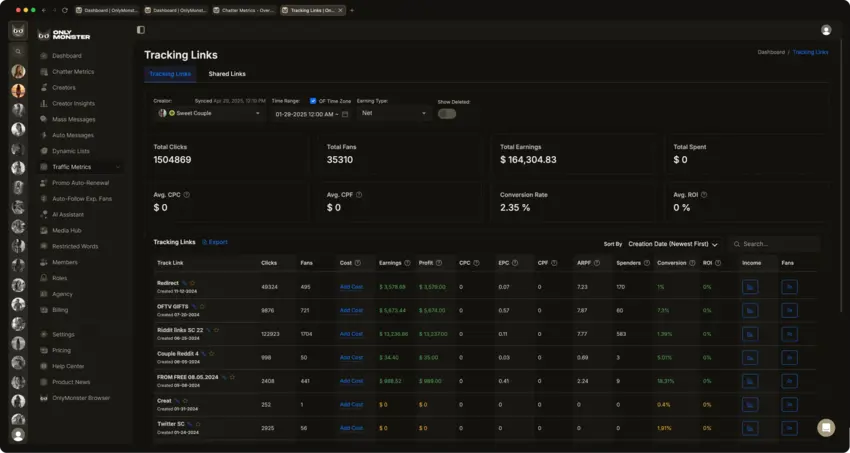This screenshot has width=850, height=453.
Task: Open the user profile icon top right
Action: [x=826, y=30]
